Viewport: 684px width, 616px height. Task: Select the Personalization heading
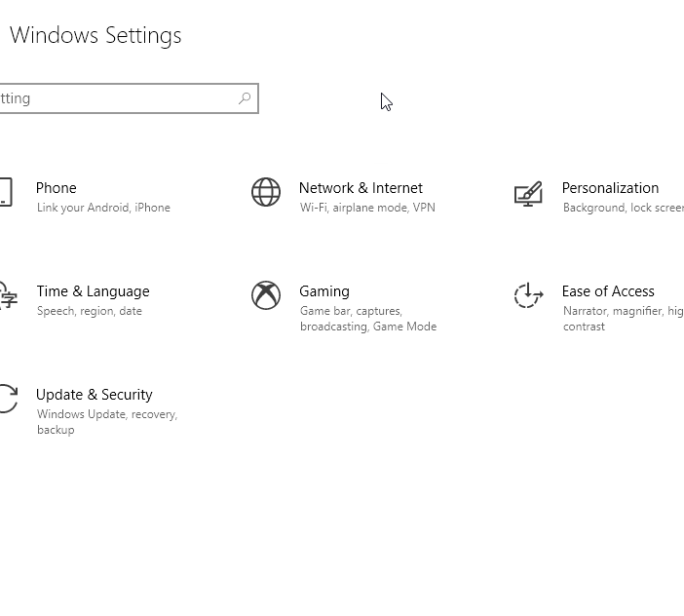click(x=610, y=188)
